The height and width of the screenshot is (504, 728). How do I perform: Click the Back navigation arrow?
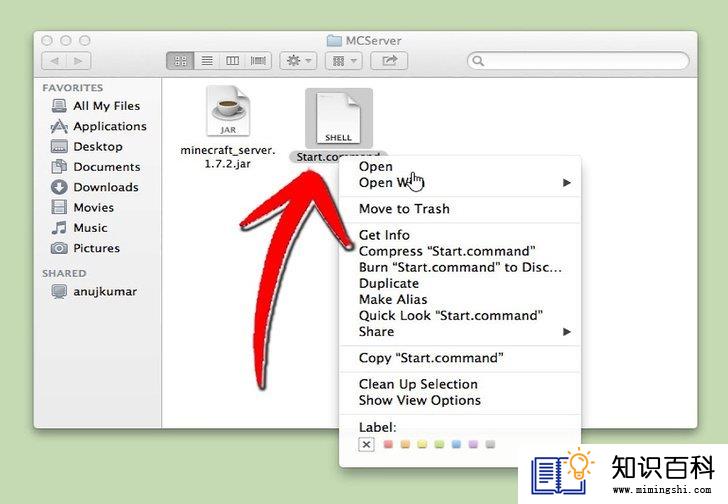click(54, 61)
